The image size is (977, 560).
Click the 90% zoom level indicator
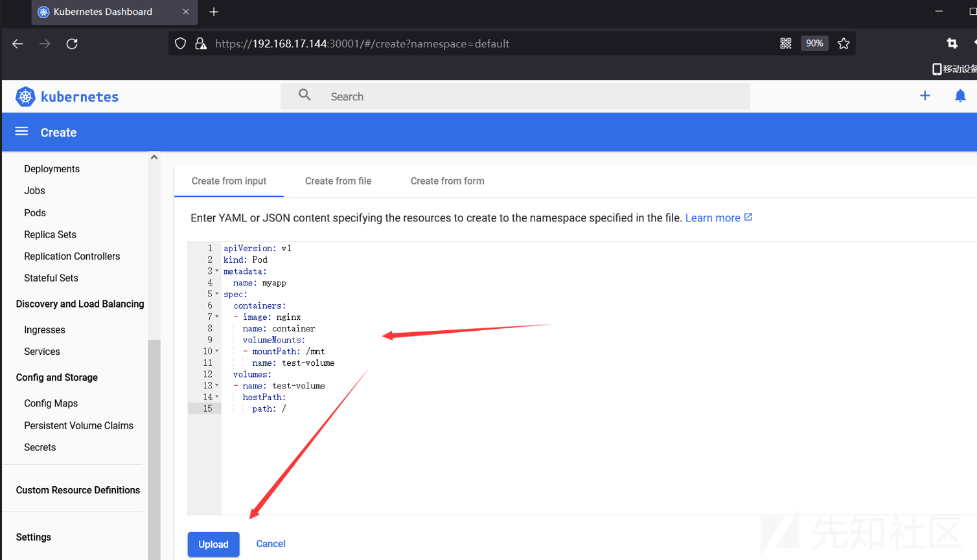[x=814, y=43]
